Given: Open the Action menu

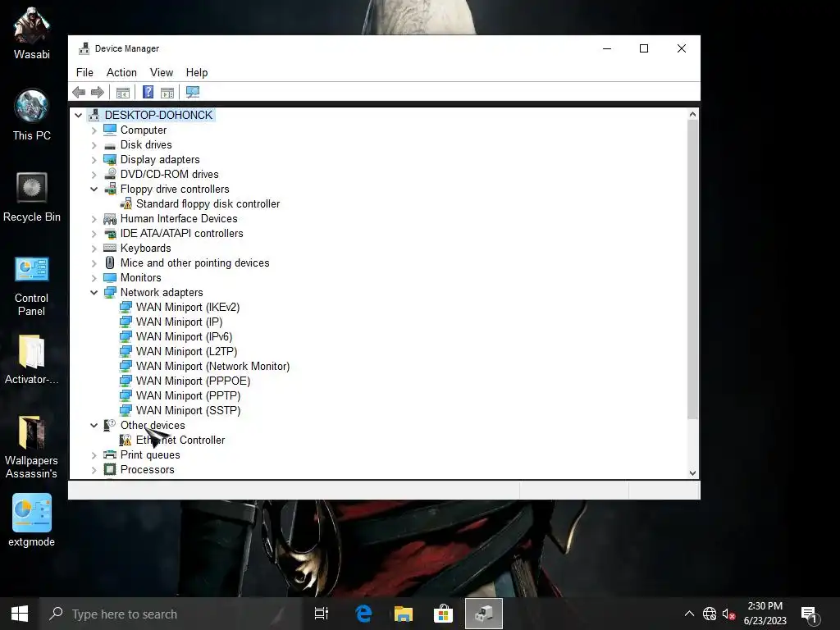Looking at the screenshot, I should (x=121, y=72).
